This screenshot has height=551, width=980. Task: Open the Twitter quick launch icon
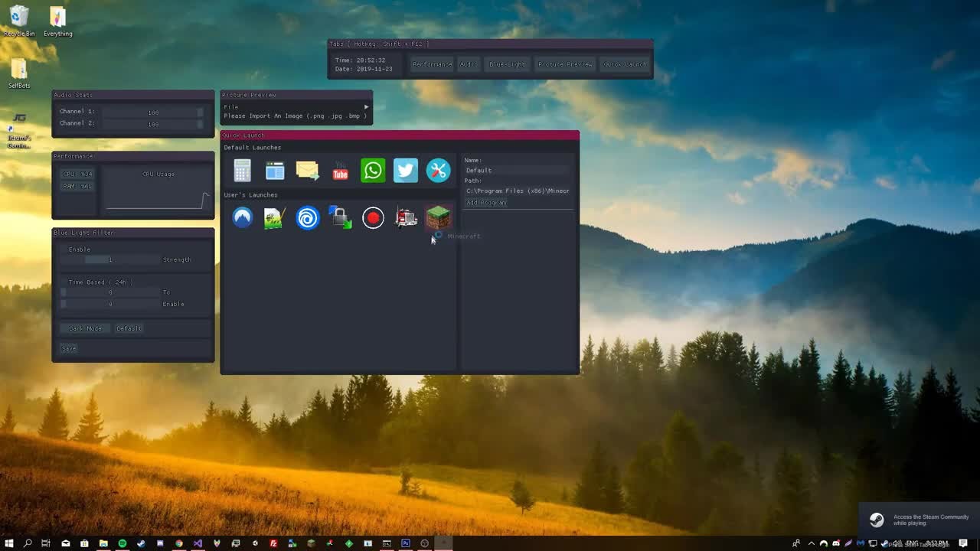406,171
